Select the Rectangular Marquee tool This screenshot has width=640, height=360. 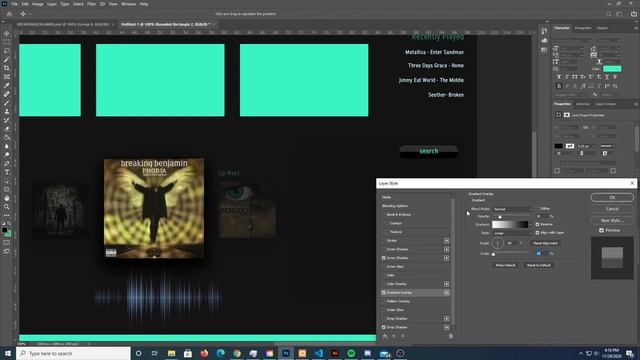tap(7, 42)
